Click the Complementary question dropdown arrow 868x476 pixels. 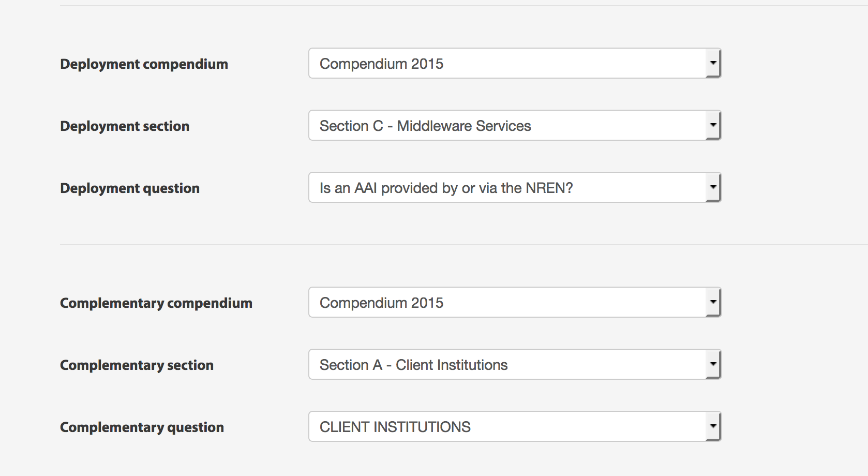click(x=713, y=426)
